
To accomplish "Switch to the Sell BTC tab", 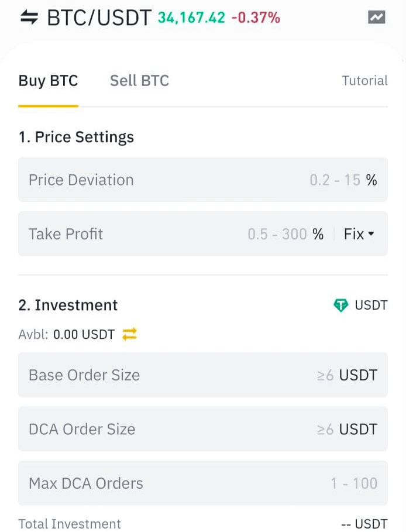I will tap(139, 81).
